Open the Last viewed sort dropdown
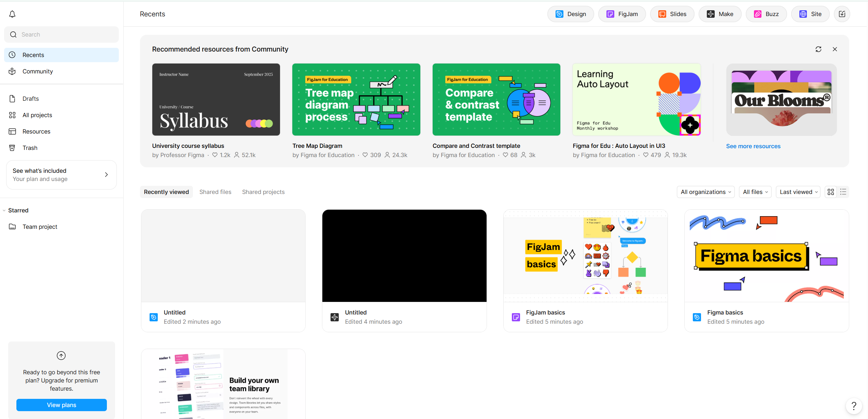The image size is (868, 419). click(798, 192)
